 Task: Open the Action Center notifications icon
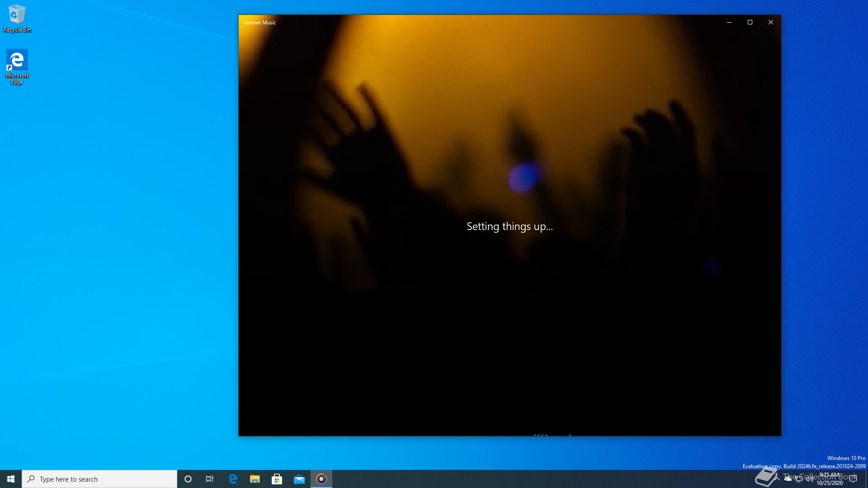click(853, 479)
